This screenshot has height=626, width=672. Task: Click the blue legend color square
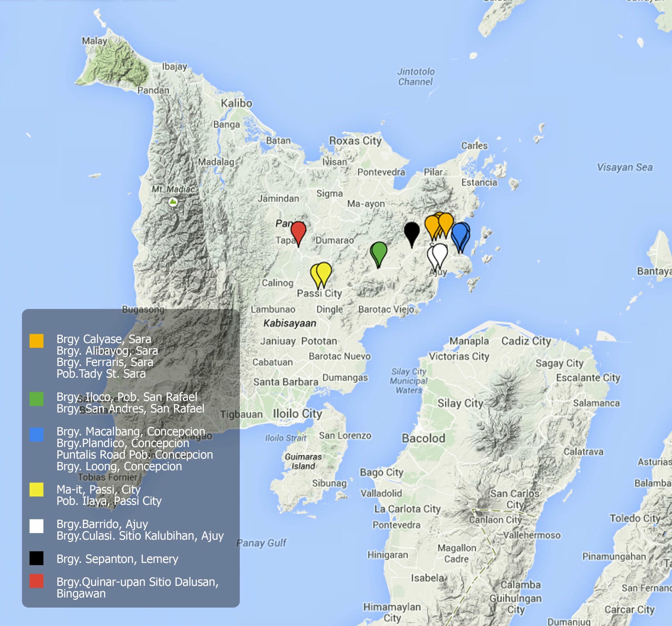[x=36, y=434]
